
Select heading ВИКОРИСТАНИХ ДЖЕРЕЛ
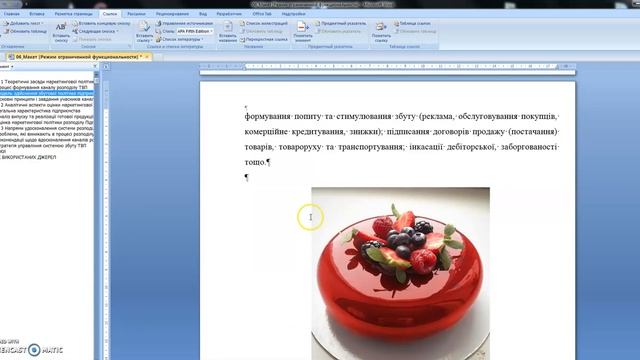(x=28, y=157)
